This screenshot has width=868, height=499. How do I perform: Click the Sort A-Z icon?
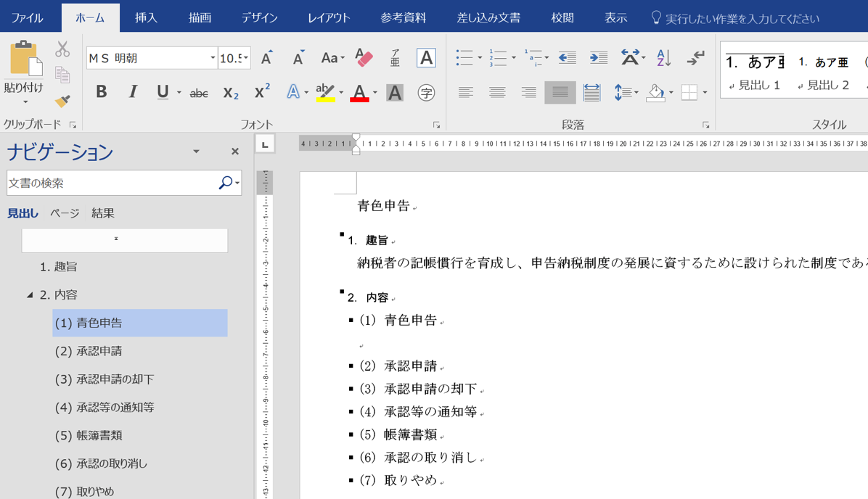coord(663,58)
